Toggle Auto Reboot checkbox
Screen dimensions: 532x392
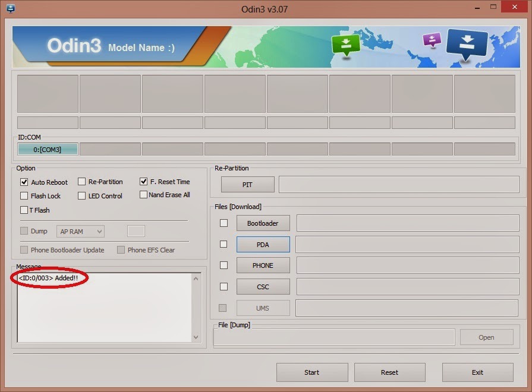click(24, 182)
